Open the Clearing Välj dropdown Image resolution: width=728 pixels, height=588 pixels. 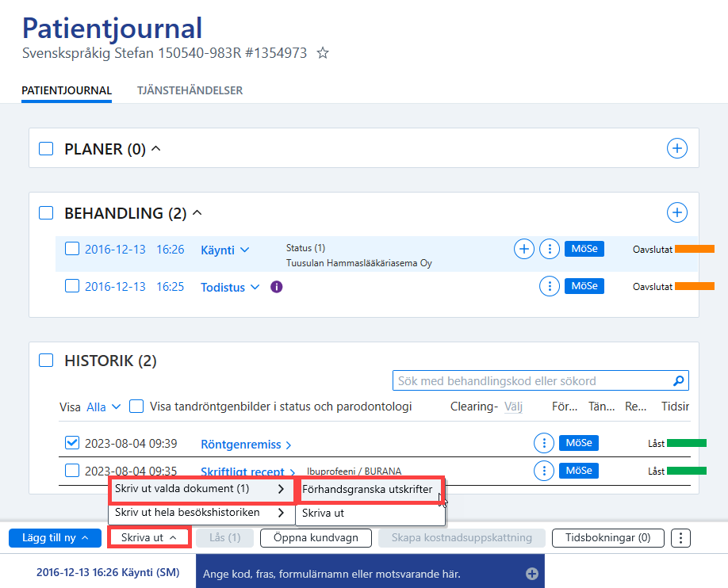pyautogui.click(x=514, y=407)
